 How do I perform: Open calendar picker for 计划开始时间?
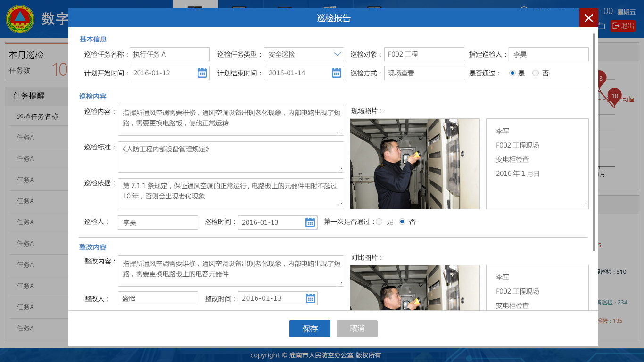pyautogui.click(x=202, y=73)
